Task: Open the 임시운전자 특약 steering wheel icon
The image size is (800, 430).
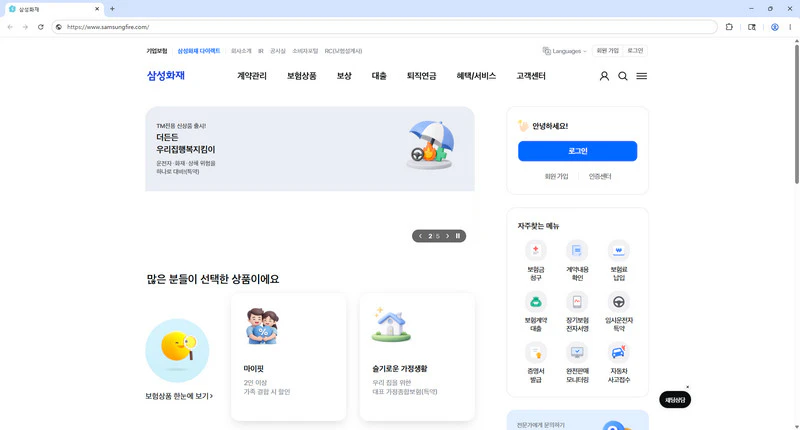Action: click(618, 301)
